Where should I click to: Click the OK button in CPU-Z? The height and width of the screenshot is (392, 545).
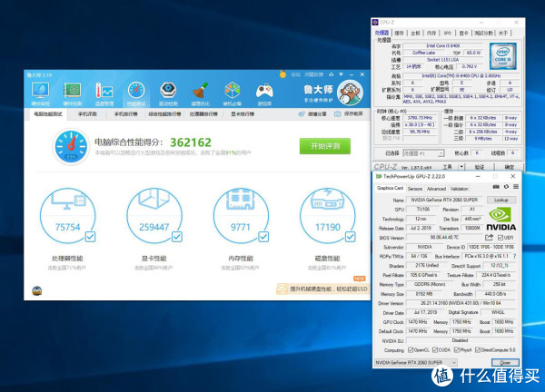click(510, 167)
